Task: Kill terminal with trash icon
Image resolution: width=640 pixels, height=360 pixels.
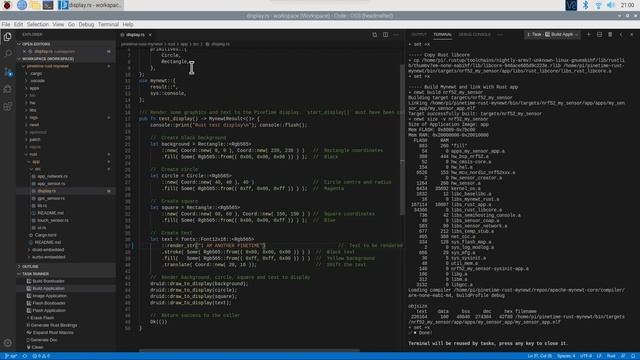Action: pyautogui.click(x=610, y=35)
